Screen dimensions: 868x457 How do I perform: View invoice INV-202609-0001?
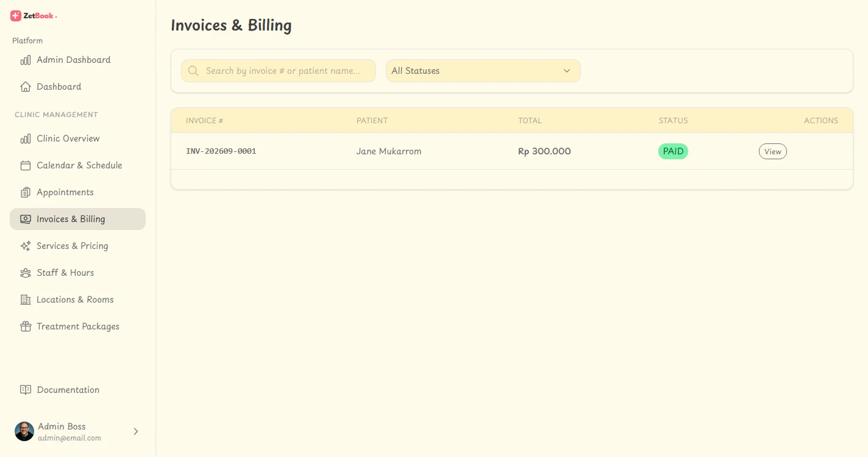click(x=772, y=151)
